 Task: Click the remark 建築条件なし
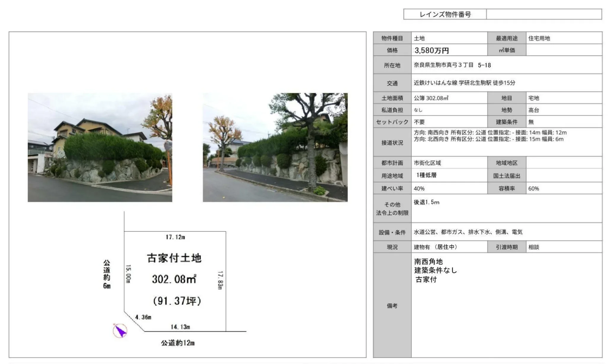[436, 270]
